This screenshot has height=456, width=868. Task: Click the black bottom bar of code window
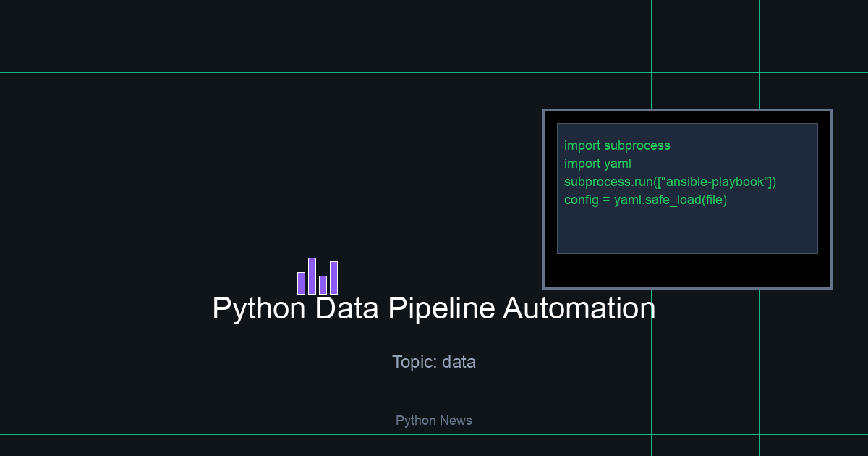pos(687,271)
